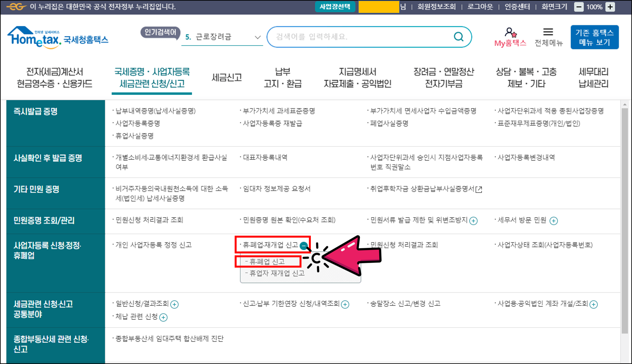Click the 사업장선택 button
The image size is (632, 364).
(335, 6)
